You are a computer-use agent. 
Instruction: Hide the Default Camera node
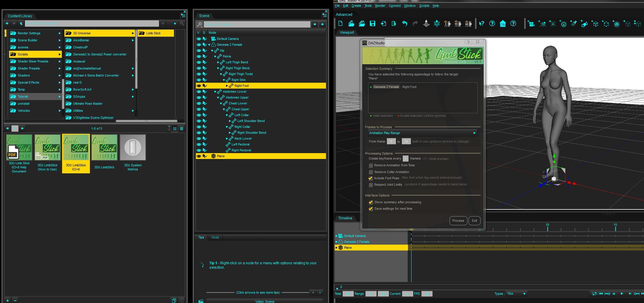pyautogui.click(x=199, y=39)
